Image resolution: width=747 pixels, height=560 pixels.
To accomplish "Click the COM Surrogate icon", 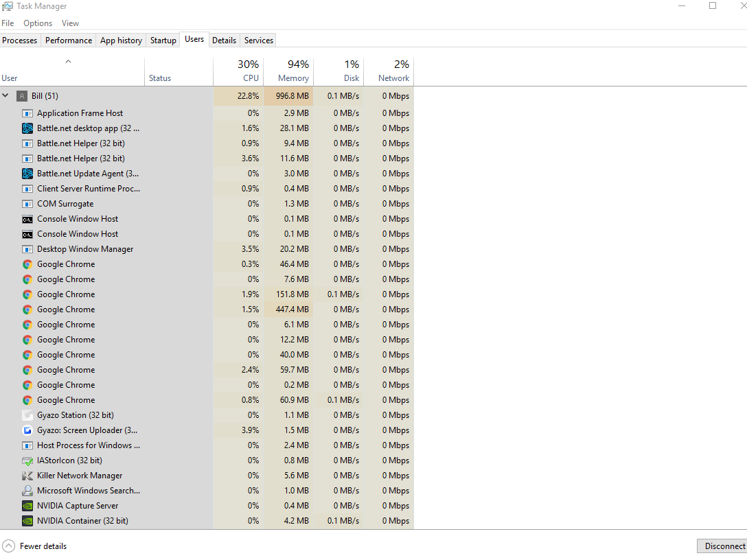I will pyautogui.click(x=27, y=204).
